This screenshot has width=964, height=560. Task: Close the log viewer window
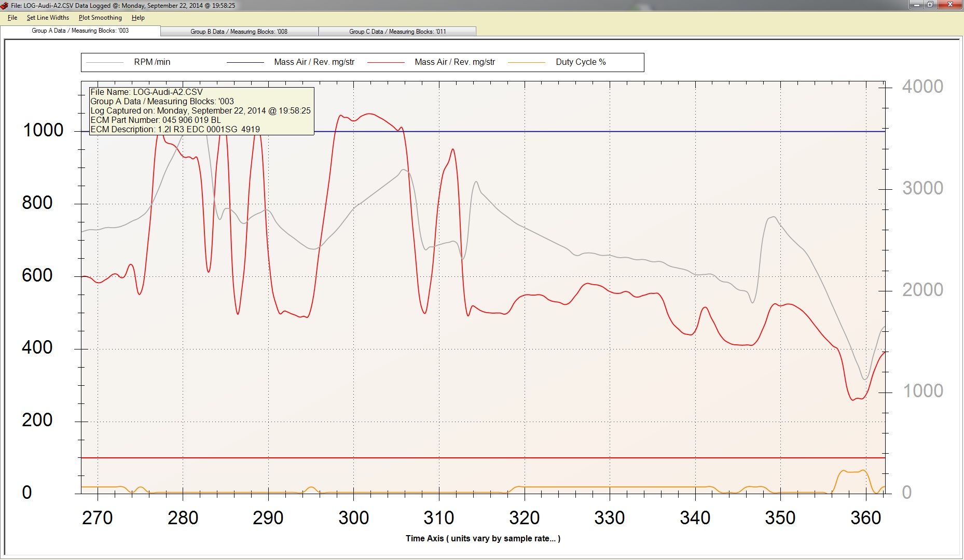click(x=951, y=5)
